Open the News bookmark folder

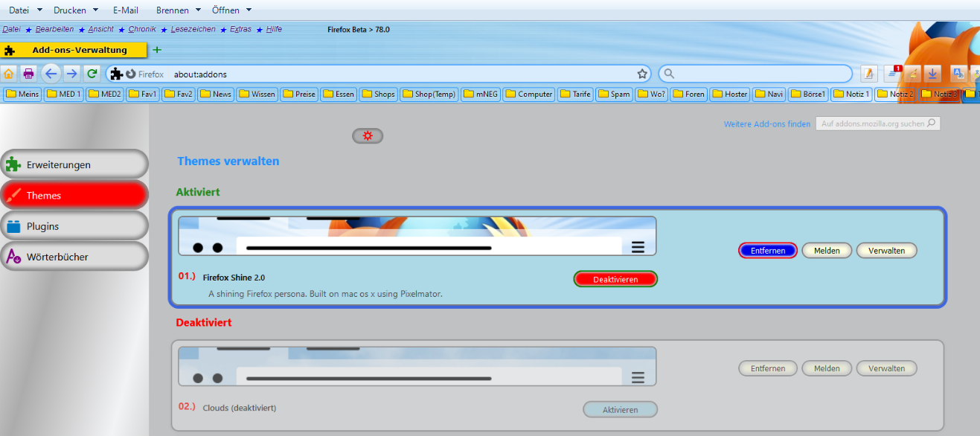(x=216, y=94)
